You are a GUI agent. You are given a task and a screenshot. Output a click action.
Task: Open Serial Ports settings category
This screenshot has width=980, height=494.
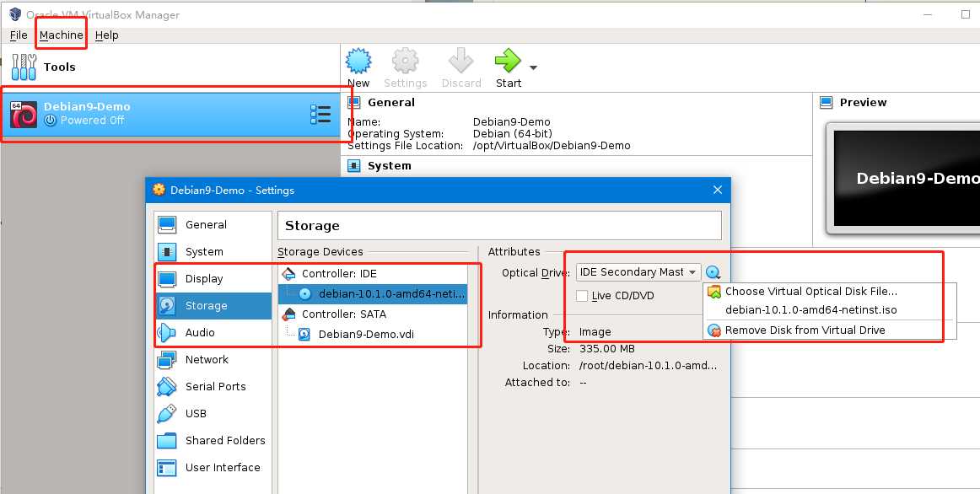pos(213,387)
